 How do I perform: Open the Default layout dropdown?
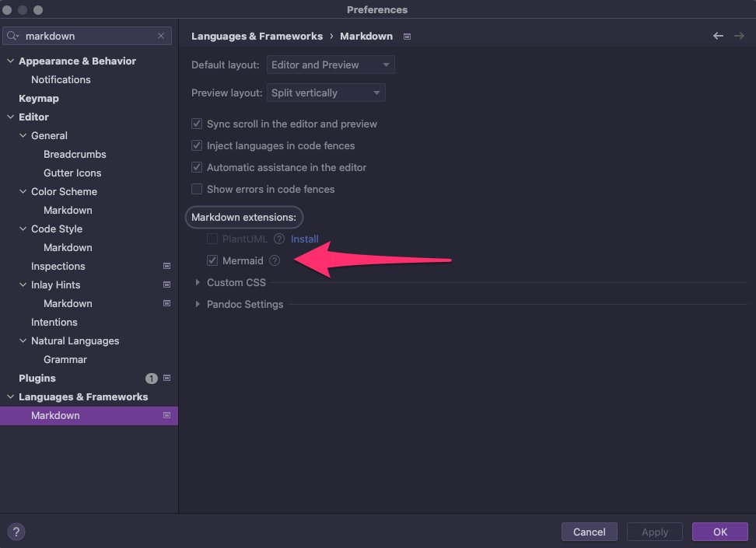(331, 65)
